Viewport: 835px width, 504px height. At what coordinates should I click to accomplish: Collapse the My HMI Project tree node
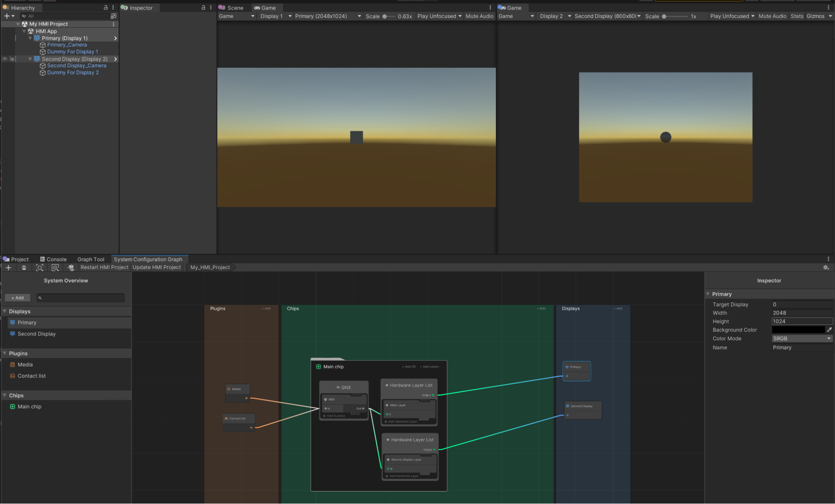[18, 24]
